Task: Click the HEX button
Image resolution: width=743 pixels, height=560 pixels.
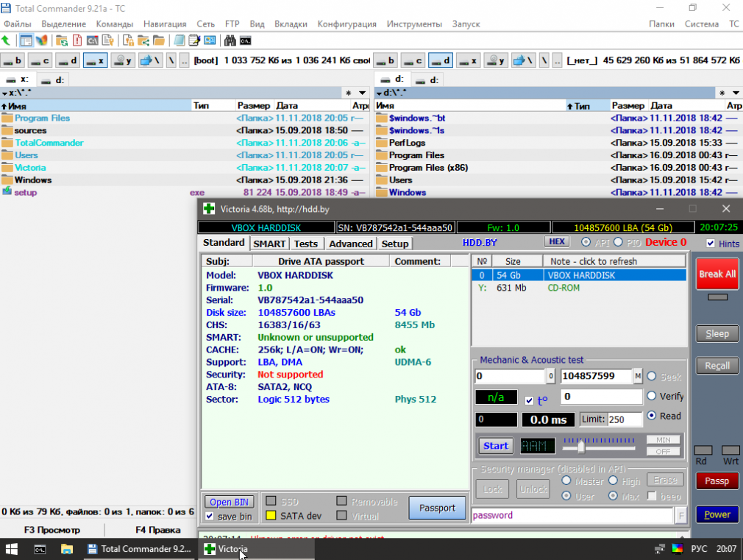Action: 557,242
